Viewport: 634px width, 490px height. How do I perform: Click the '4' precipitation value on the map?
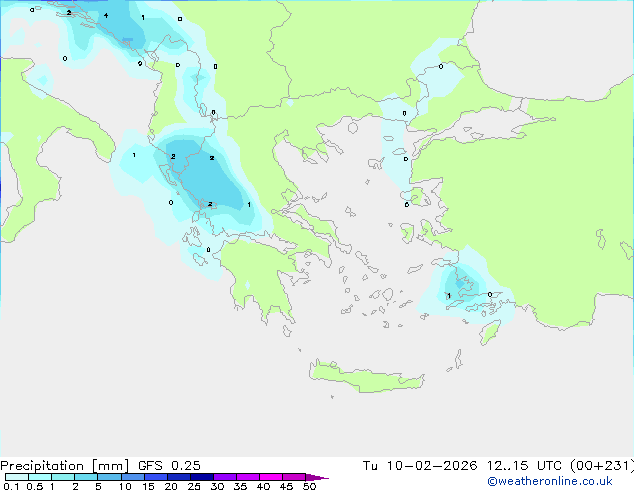[106, 16]
